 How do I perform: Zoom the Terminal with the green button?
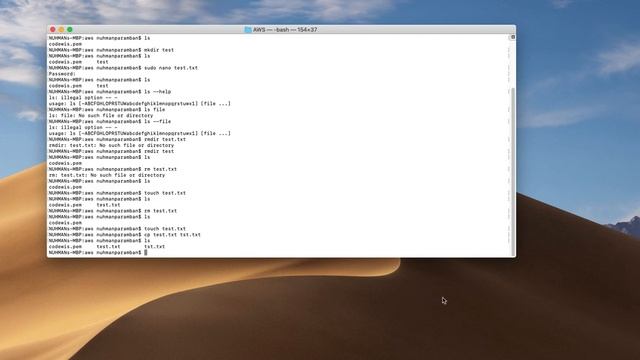[x=70, y=29]
